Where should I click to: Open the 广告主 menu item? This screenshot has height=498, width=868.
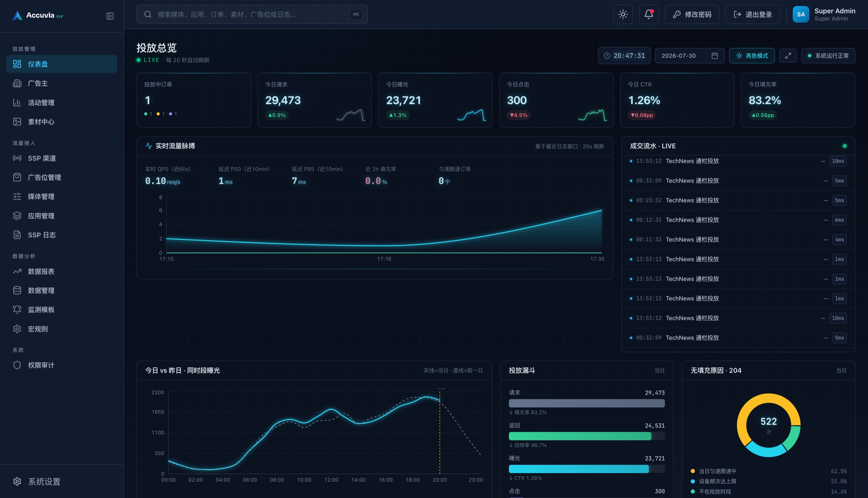click(x=62, y=83)
